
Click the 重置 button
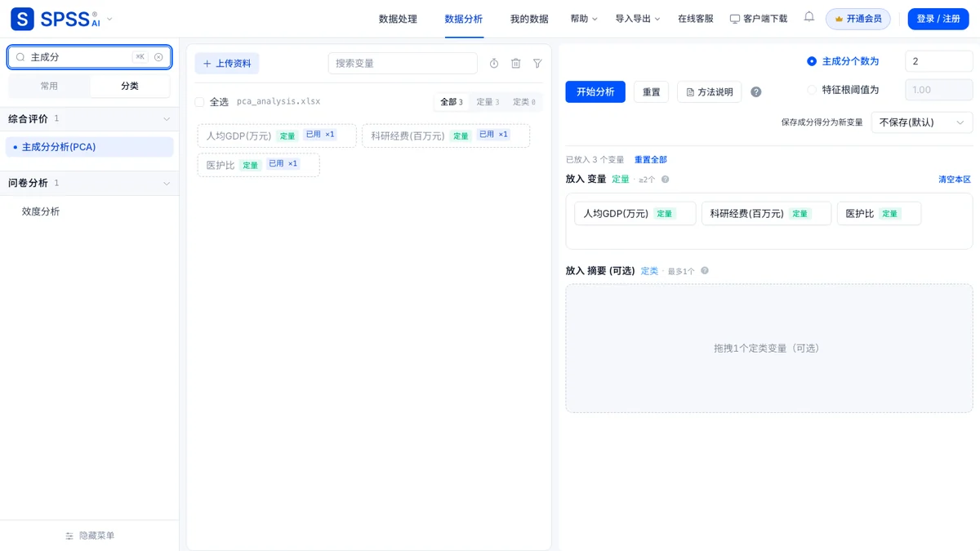coord(652,92)
